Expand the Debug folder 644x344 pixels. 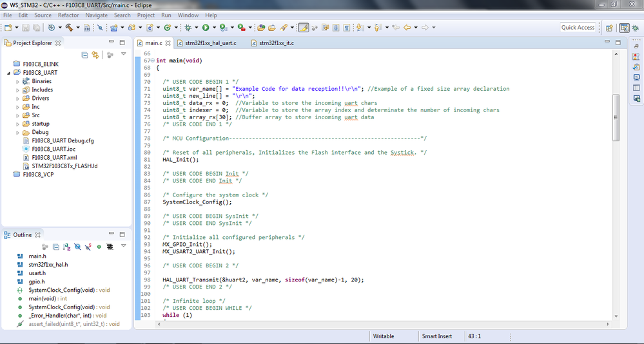click(x=17, y=132)
